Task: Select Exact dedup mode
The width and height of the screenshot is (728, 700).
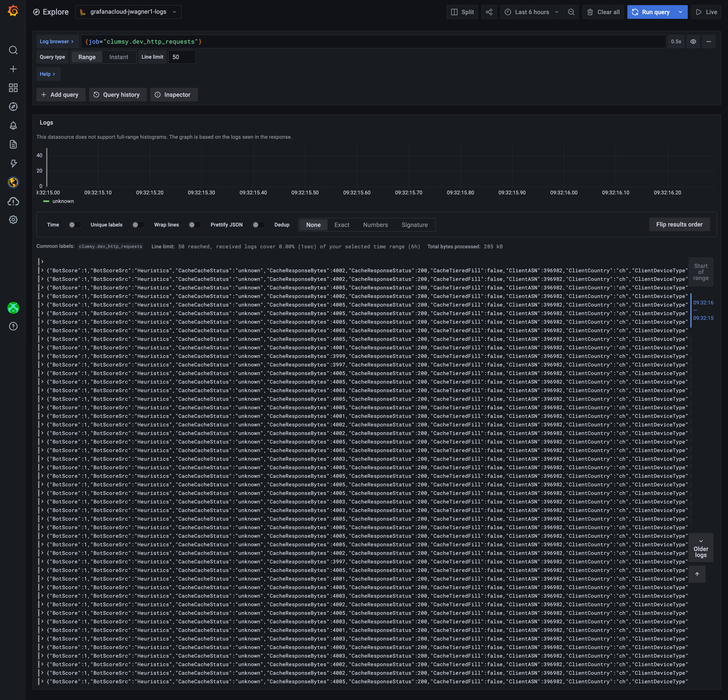Action: coord(342,225)
